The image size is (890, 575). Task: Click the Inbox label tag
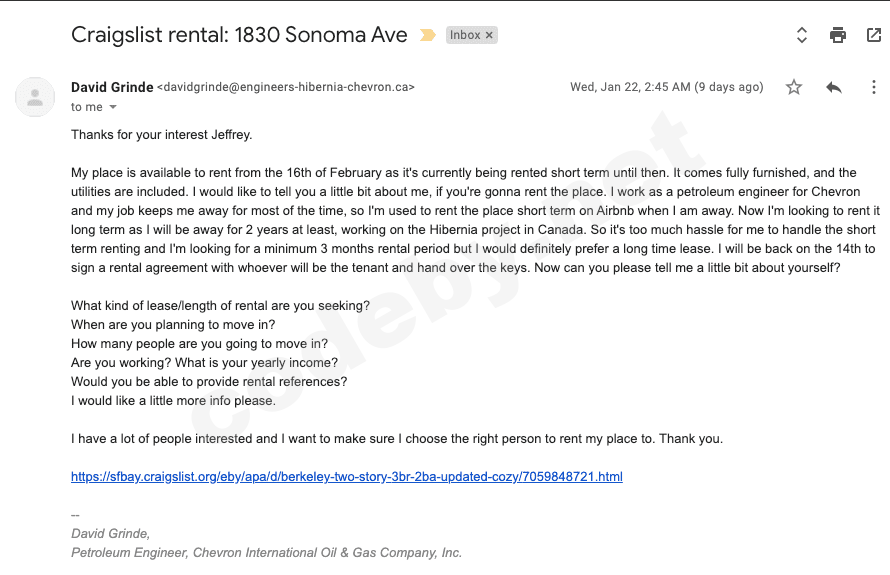pos(465,35)
